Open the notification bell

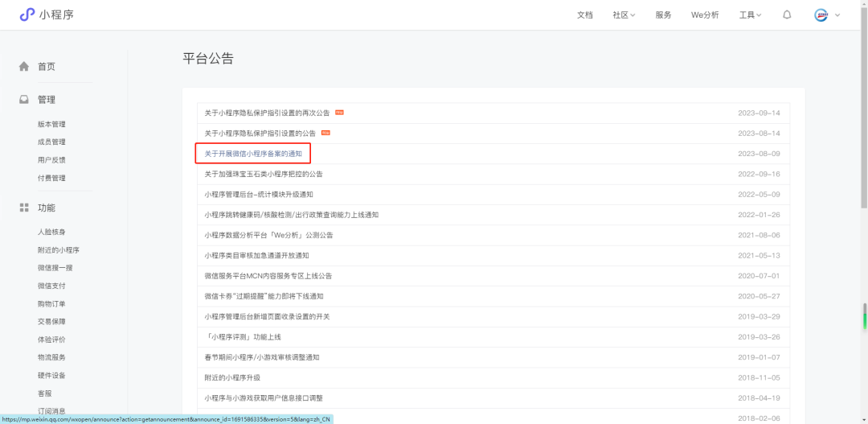787,15
